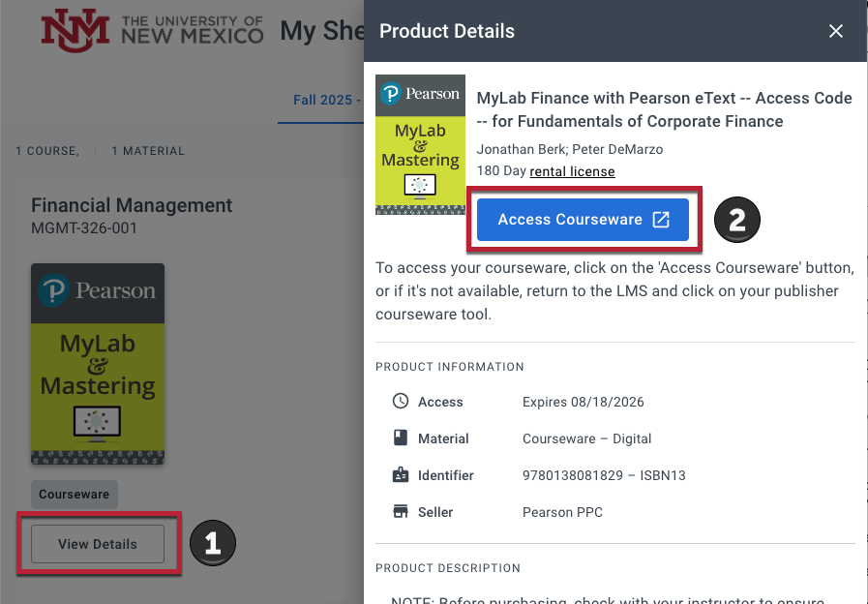Open the rental license link
Image resolution: width=868 pixels, height=604 pixels.
[572, 171]
